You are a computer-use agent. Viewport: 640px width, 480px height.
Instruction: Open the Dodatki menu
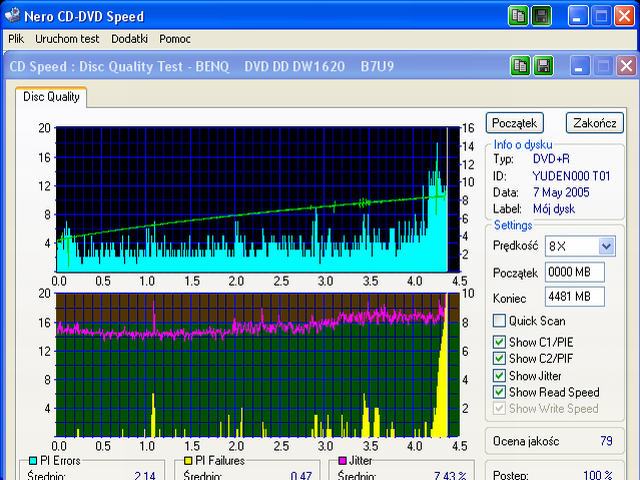pos(129,39)
